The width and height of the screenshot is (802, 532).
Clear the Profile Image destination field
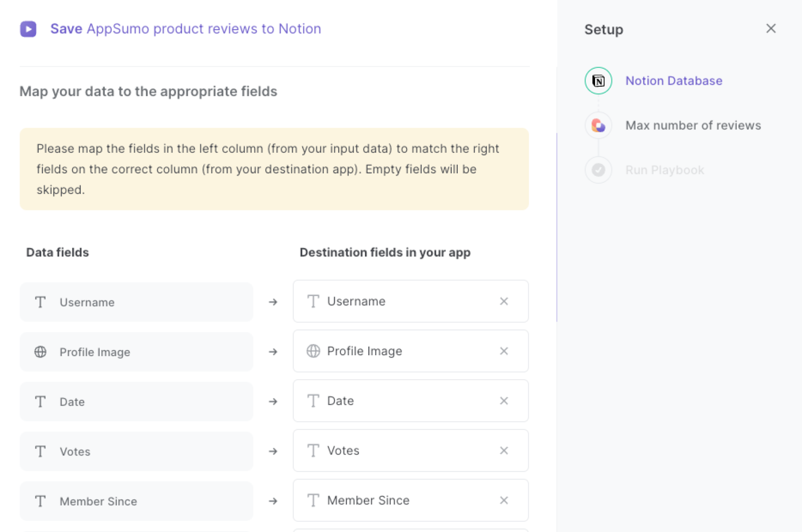coord(504,351)
